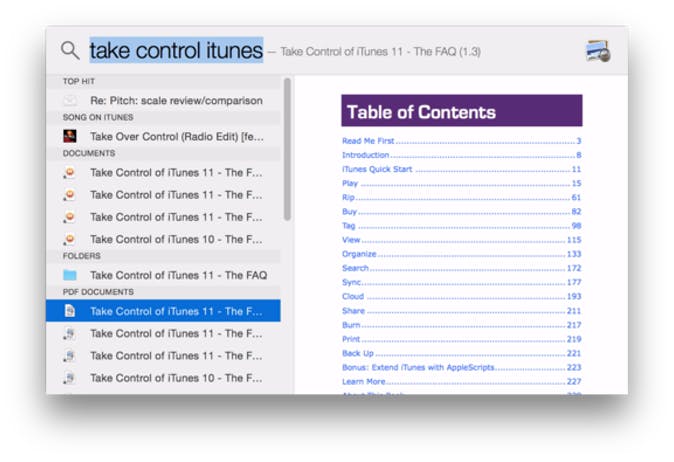This screenshot has width=674, height=462.
Task: Select 'Take Control of iTunes 10' under PDF Documents
Action: point(163,378)
